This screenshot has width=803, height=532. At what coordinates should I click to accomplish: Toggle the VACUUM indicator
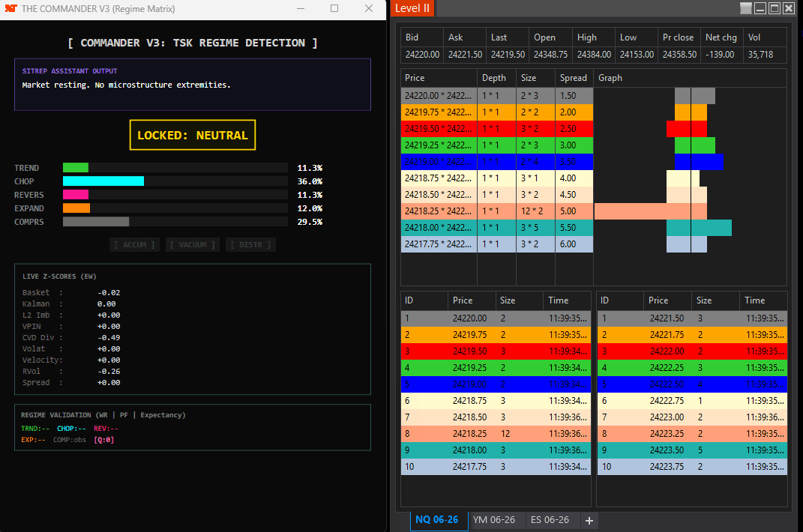[193, 245]
